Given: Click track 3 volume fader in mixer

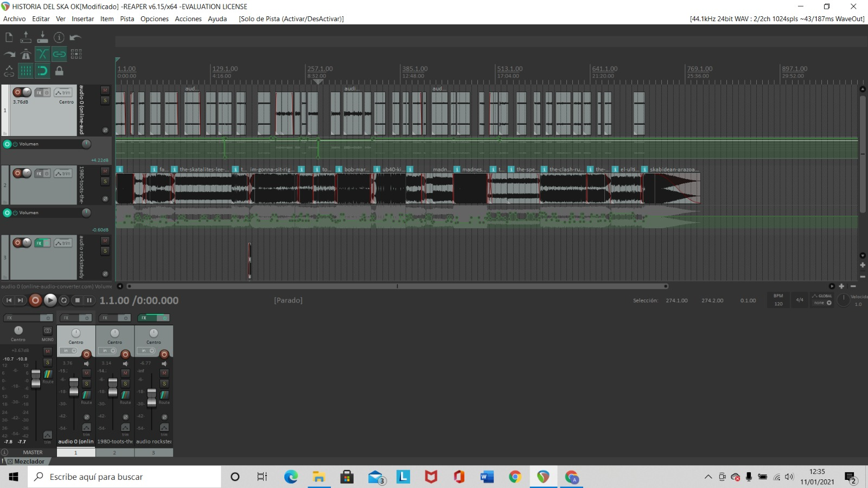Looking at the screenshot, I should click(x=152, y=397).
